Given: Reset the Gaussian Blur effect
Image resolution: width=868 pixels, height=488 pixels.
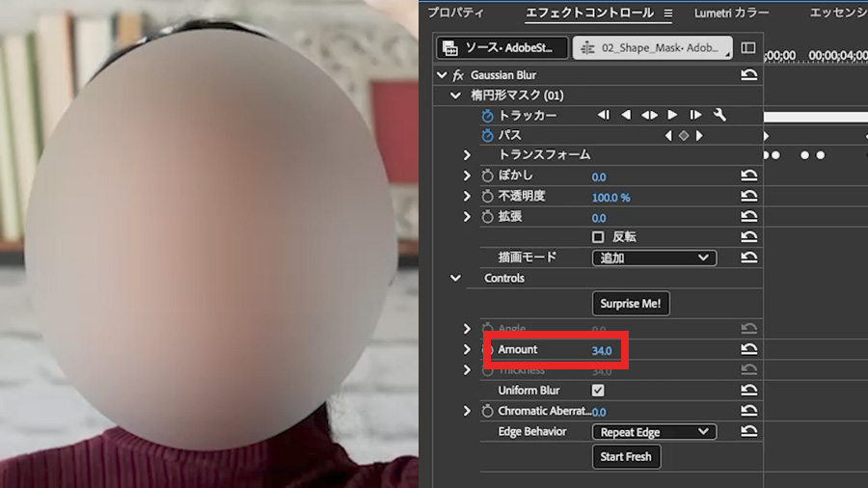Looking at the screenshot, I should coord(748,74).
